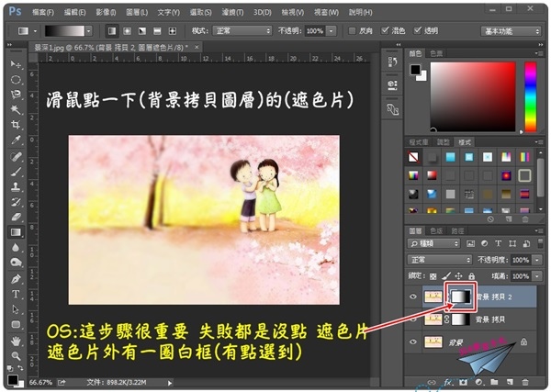Open the tool preset picker arrow
Image resolution: width=551 pixels, height=392 pixels.
point(35,31)
